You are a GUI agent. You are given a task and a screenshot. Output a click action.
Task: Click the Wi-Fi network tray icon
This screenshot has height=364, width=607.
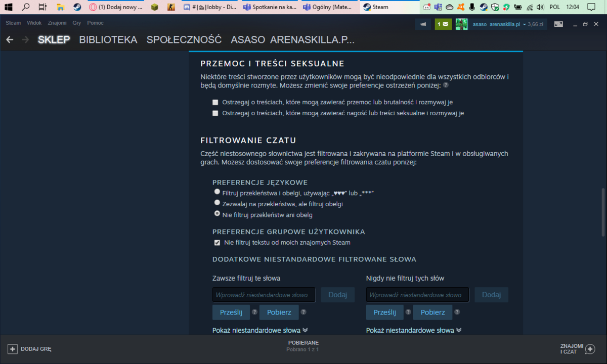(x=529, y=7)
